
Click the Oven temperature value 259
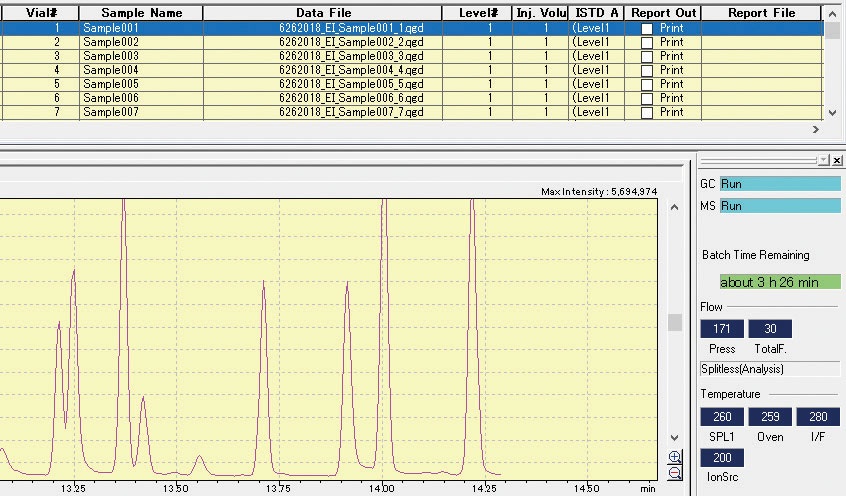coord(770,417)
